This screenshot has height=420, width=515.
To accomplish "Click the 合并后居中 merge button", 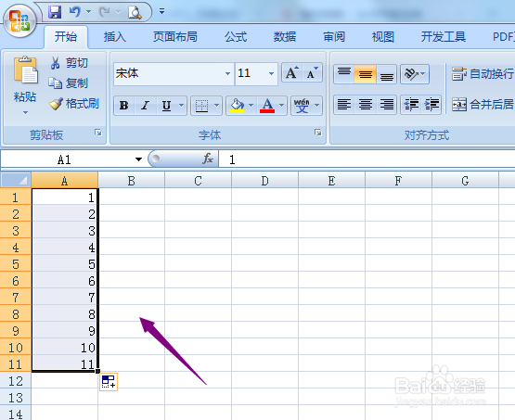I will point(483,105).
